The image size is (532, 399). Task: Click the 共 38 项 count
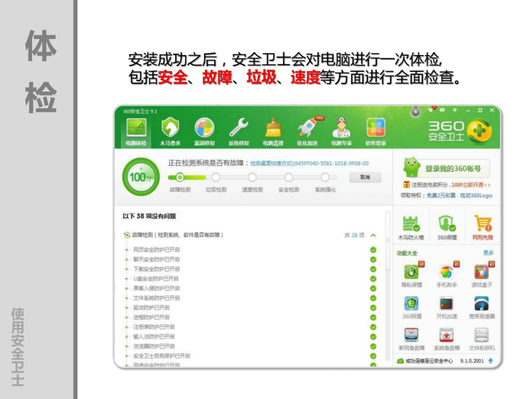click(354, 235)
